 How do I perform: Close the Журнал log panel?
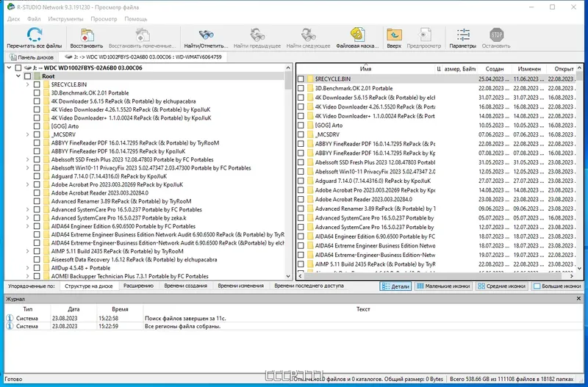point(578,299)
